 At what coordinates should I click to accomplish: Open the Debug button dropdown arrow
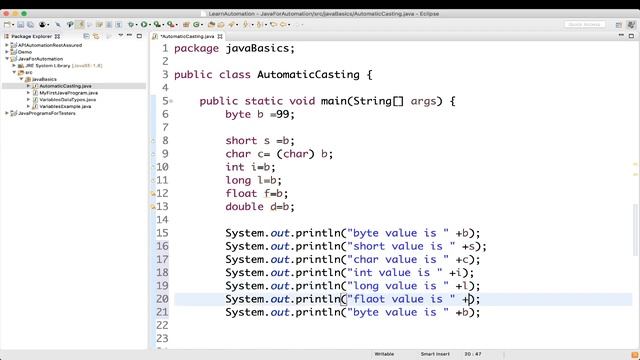(136, 25)
